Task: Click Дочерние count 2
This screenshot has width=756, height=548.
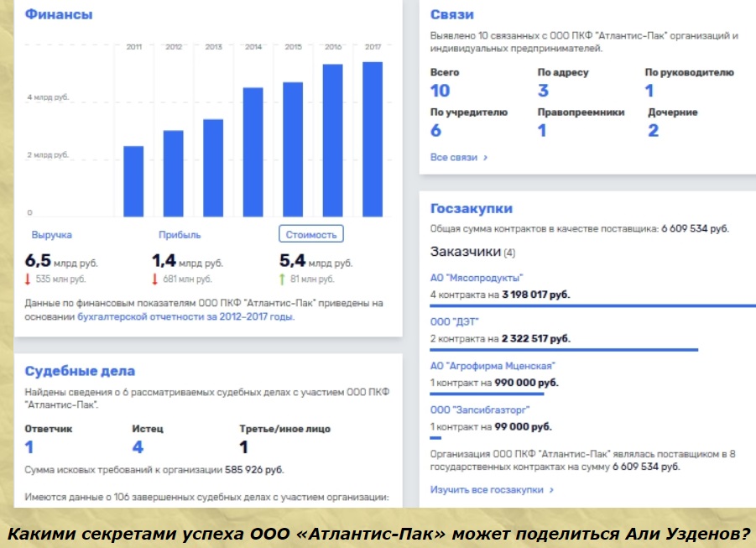Action: (x=653, y=130)
